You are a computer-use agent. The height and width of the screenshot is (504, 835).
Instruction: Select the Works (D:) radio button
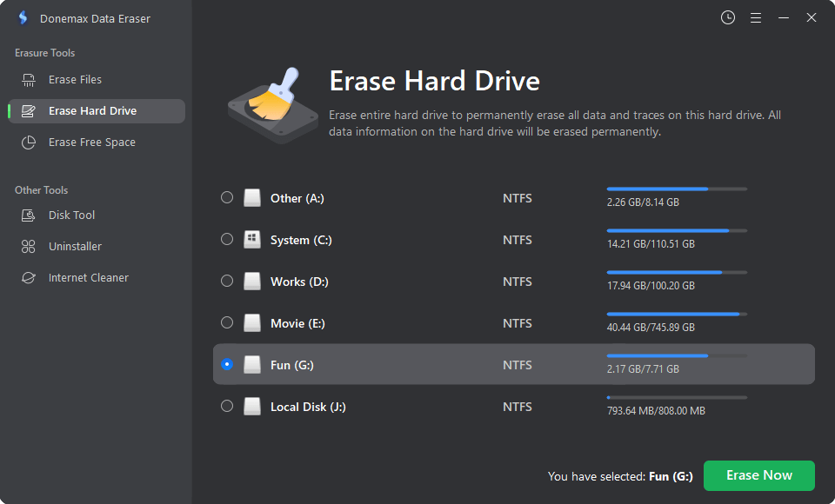tap(227, 281)
